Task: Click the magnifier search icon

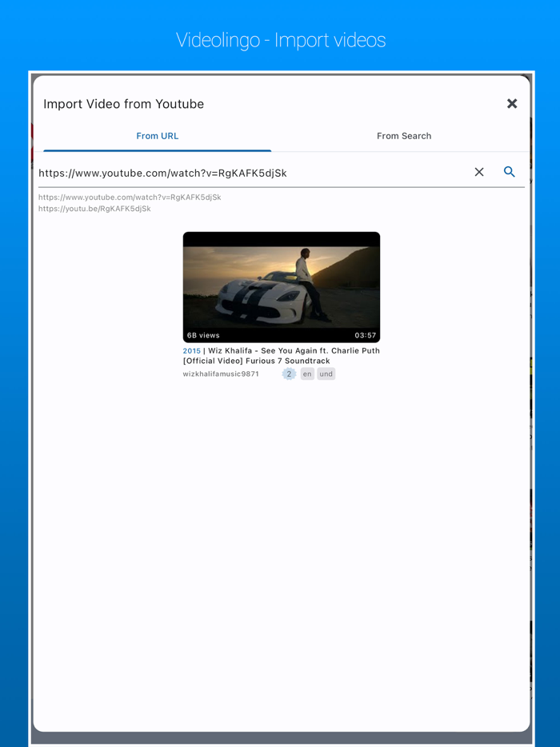Action: coord(510,172)
